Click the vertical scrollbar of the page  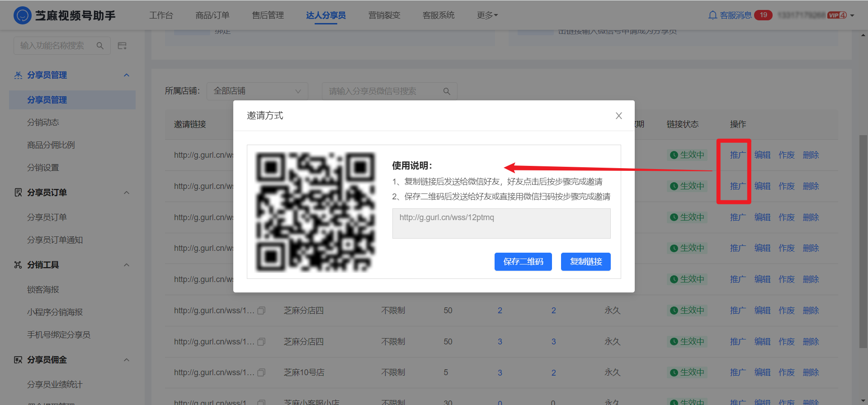[x=863, y=241]
